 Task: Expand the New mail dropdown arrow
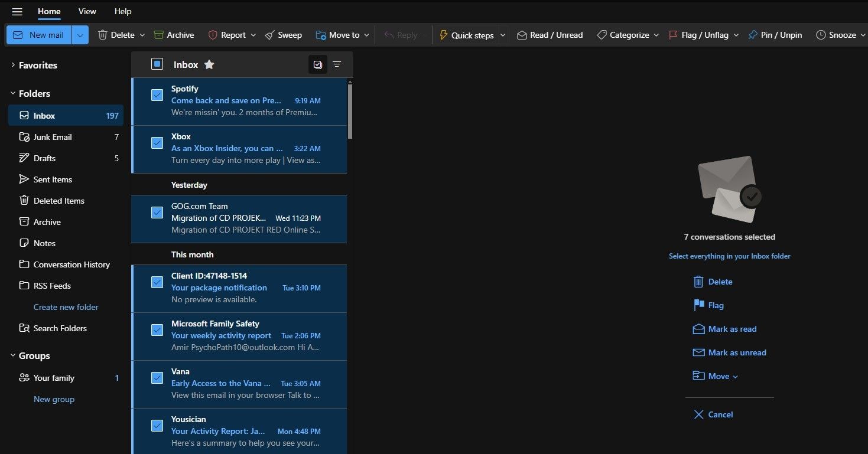click(80, 35)
